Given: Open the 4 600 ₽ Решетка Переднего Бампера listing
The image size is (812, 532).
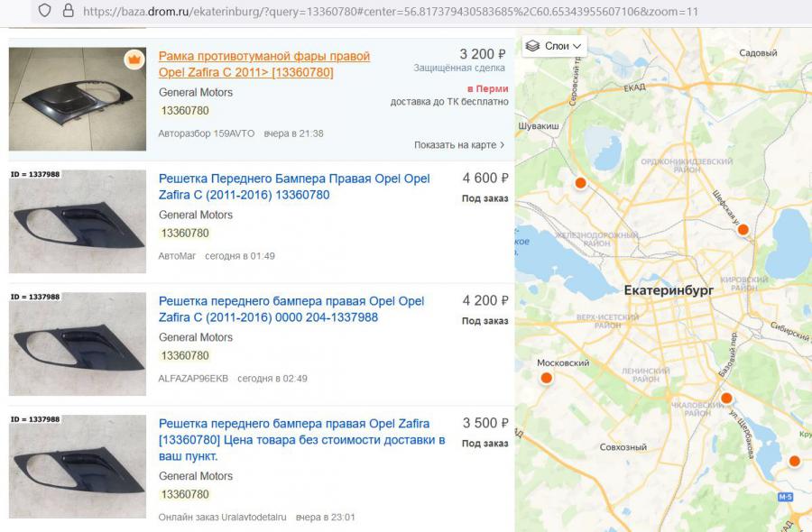Looking at the screenshot, I should pos(294,187).
